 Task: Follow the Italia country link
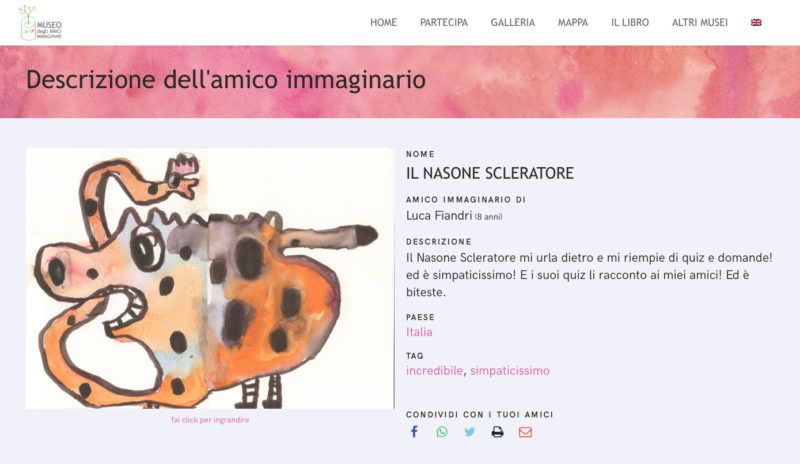(419, 332)
